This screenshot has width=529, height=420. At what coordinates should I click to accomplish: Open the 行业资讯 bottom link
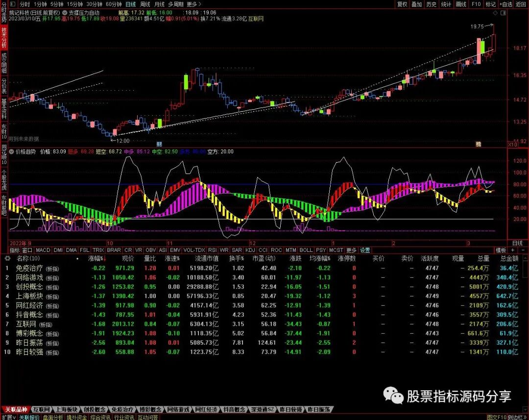(x=124, y=417)
